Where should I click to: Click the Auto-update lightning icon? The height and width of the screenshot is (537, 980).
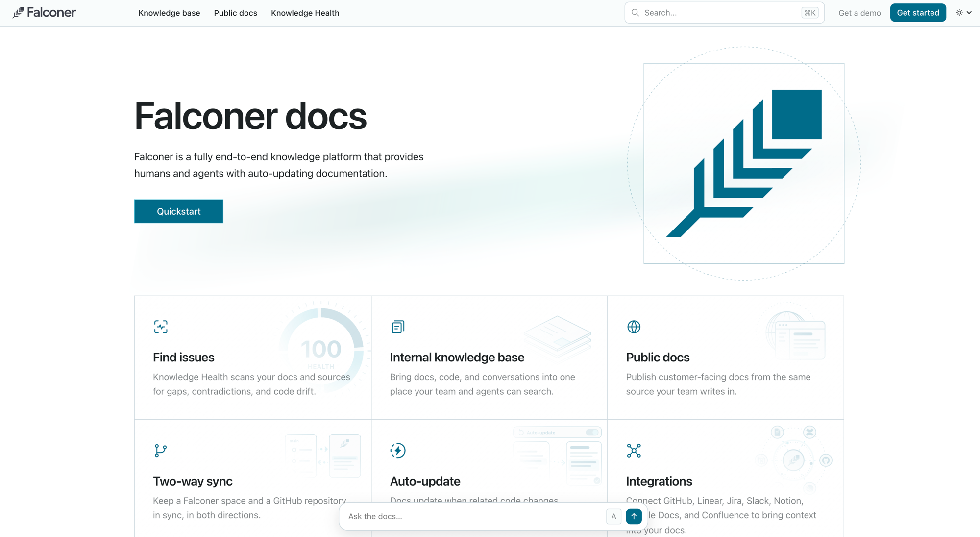[x=398, y=450]
